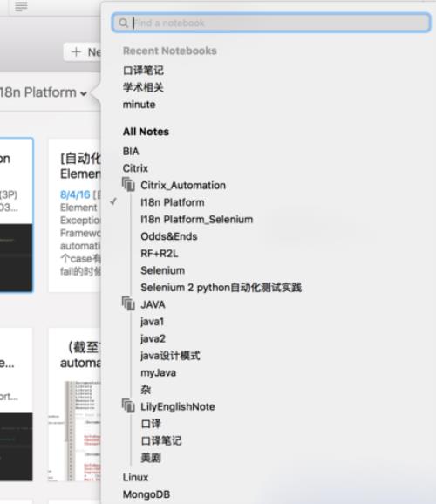Select the java2 notebook
The height and width of the screenshot is (504, 436).
153,339
